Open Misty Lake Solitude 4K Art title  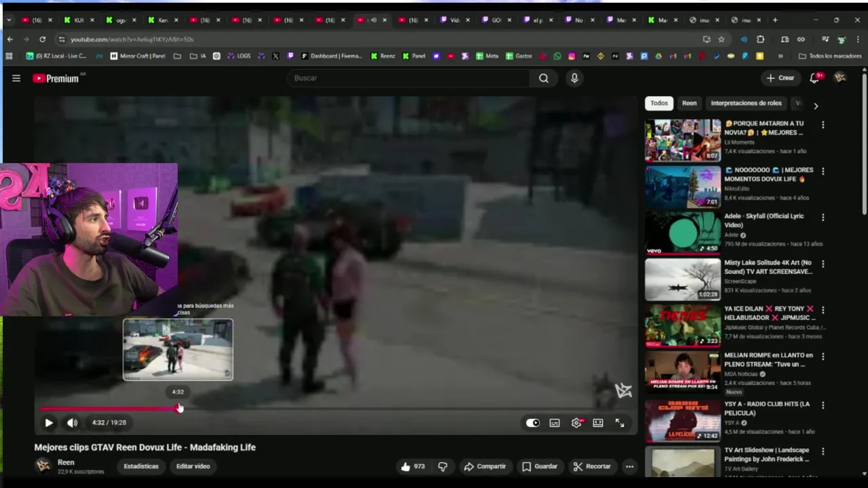tap(768, 266)
